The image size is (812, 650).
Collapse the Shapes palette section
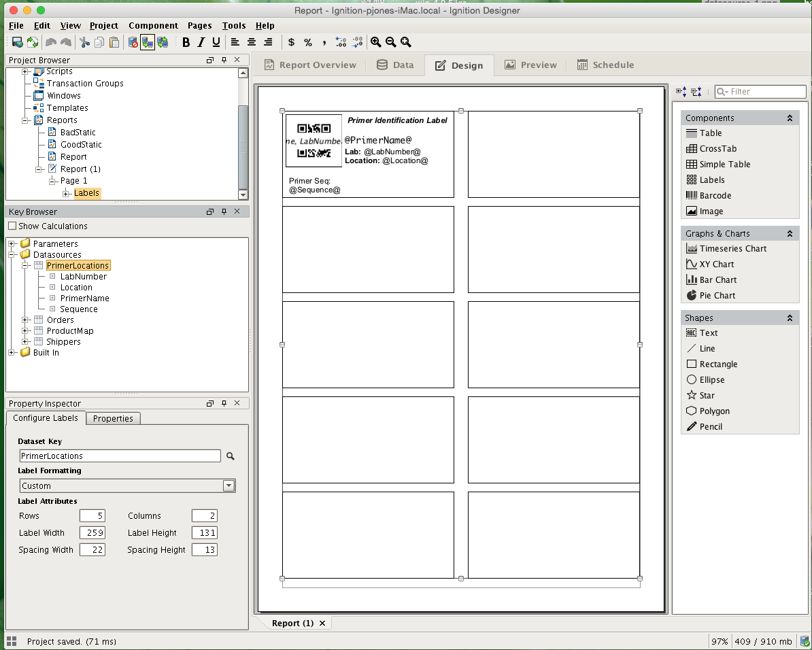tap(790, 317)
